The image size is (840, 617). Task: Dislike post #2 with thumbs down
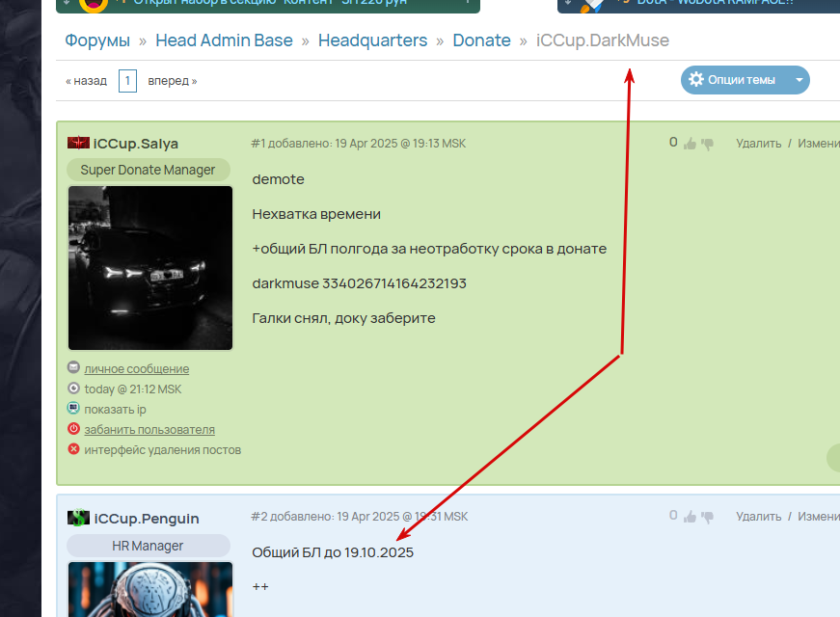point(707,518)
